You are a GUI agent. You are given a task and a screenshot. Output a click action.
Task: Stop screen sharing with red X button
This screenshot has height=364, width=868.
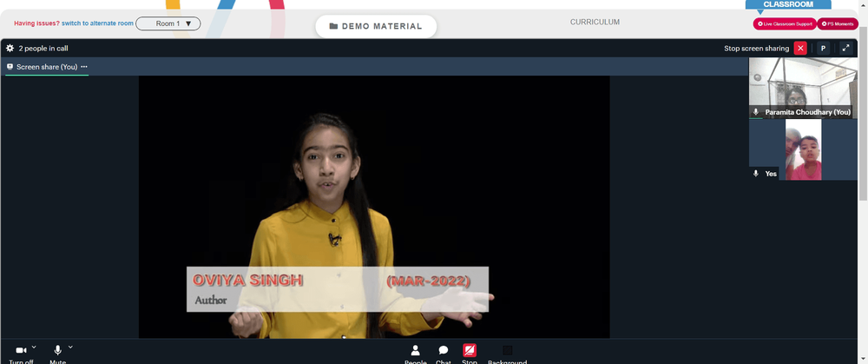[800, 48]
